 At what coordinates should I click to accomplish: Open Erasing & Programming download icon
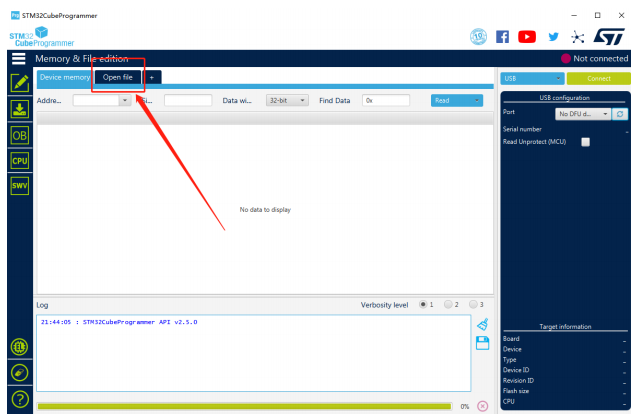tap(19, 109)
